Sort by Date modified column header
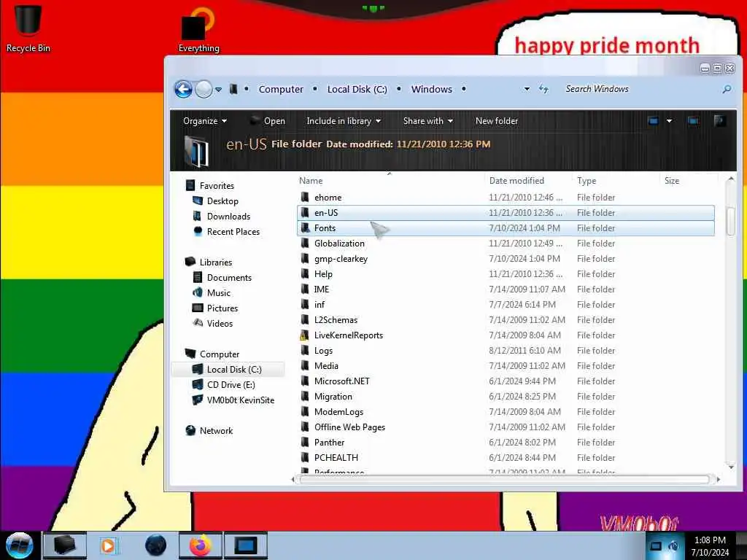The width and height of the screenshot is (747, 560). pos(516,181)
